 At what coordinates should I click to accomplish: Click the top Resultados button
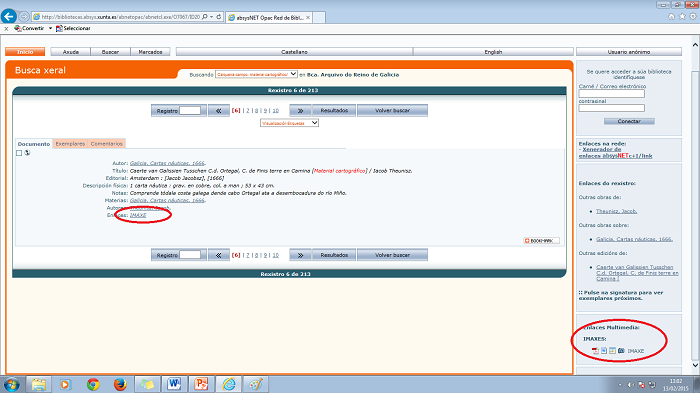(334, 110)
